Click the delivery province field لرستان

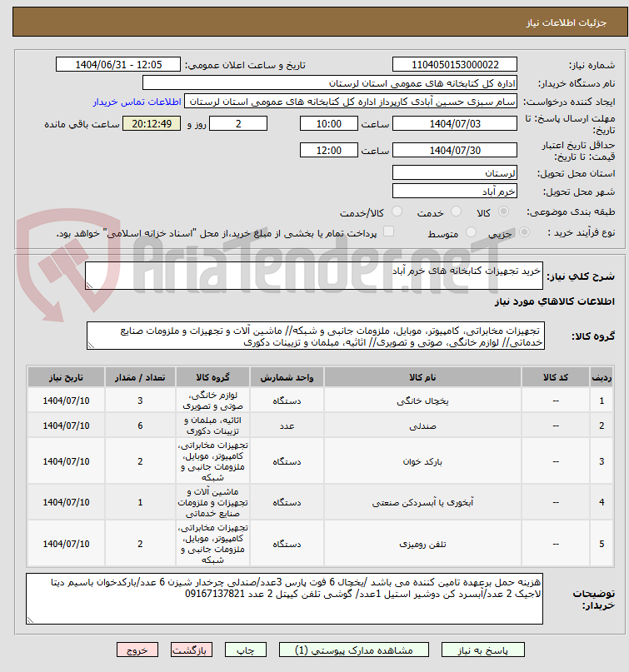(455, 173)
